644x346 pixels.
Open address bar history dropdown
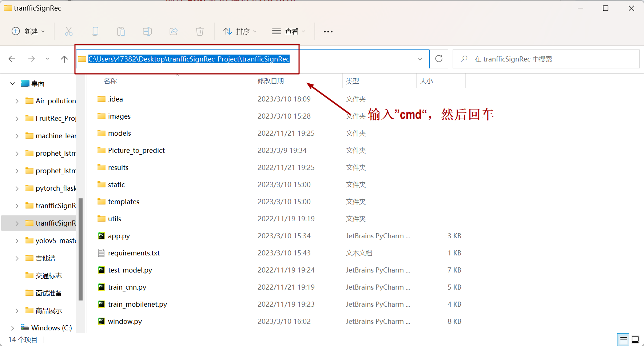click(x=420, y=59)
